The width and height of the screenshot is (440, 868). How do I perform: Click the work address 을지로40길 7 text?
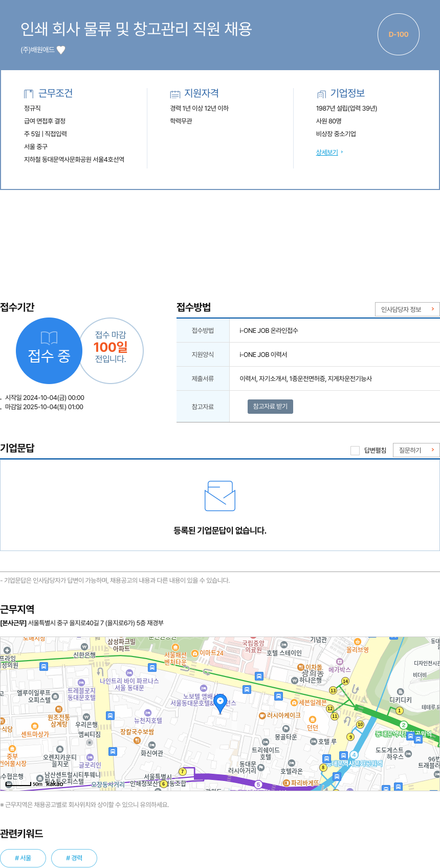(96, 623)
